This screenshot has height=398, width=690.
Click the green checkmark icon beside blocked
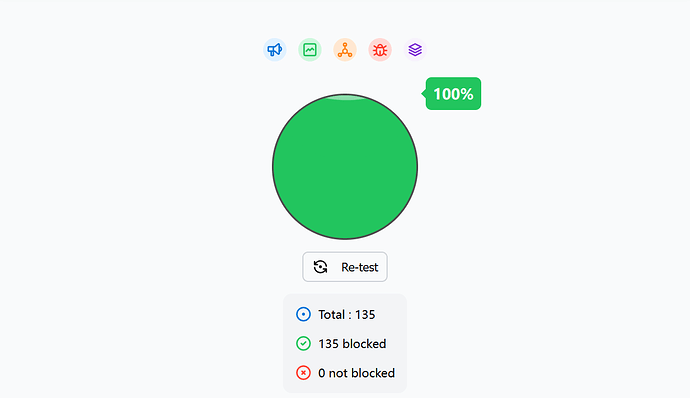click(303, 343)
